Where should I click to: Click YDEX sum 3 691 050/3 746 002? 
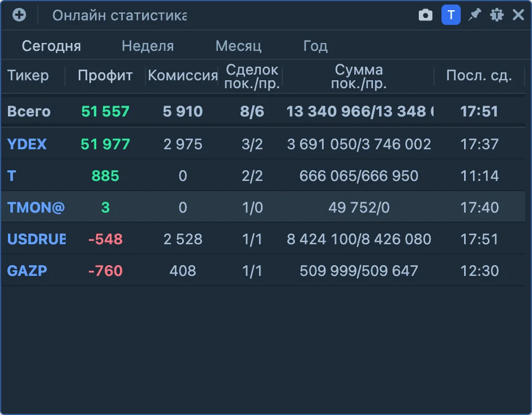click(359, 144)
